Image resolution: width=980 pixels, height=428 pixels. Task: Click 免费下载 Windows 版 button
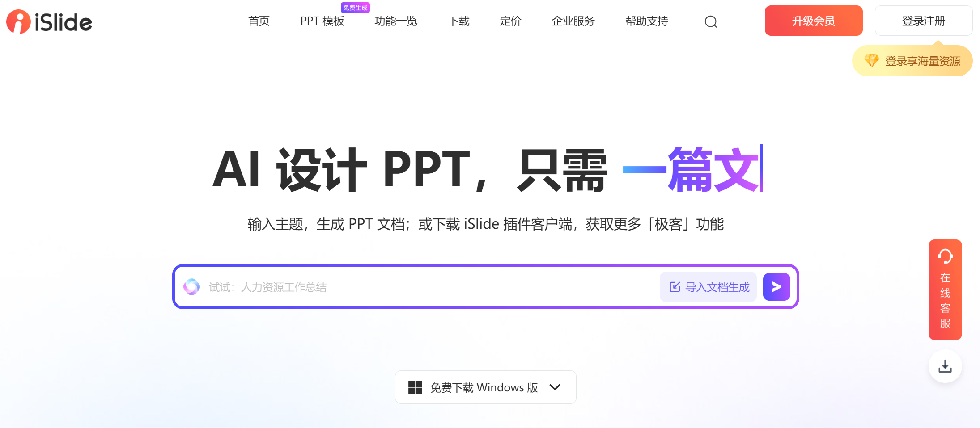[486, 387]
